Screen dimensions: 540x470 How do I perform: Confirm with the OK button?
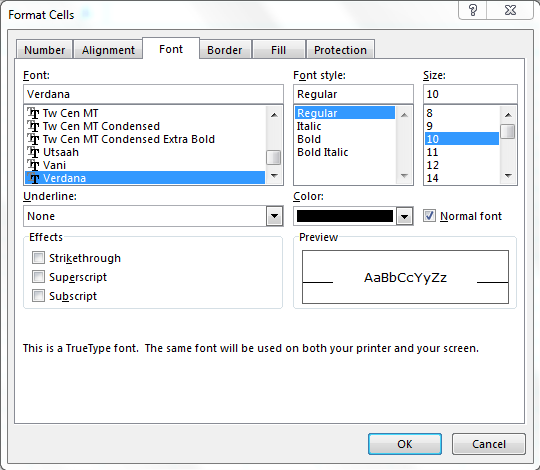(x=405, y=444)
